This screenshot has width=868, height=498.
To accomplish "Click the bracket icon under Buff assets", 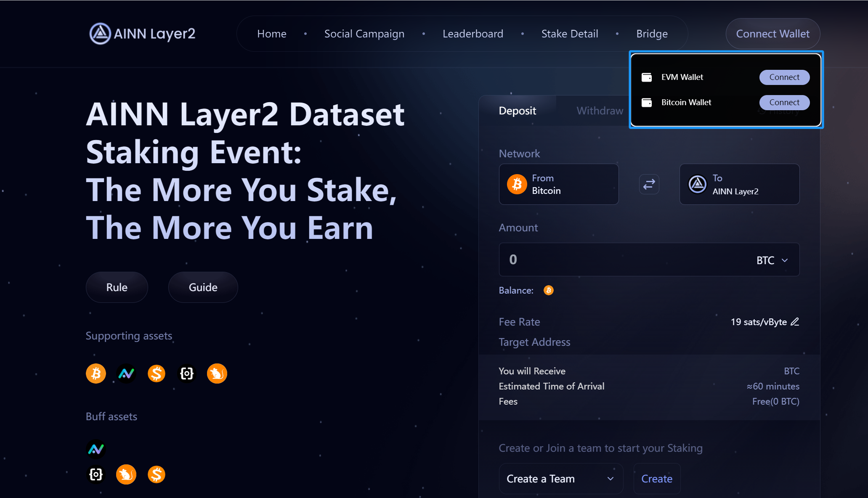I will point(96,474).
